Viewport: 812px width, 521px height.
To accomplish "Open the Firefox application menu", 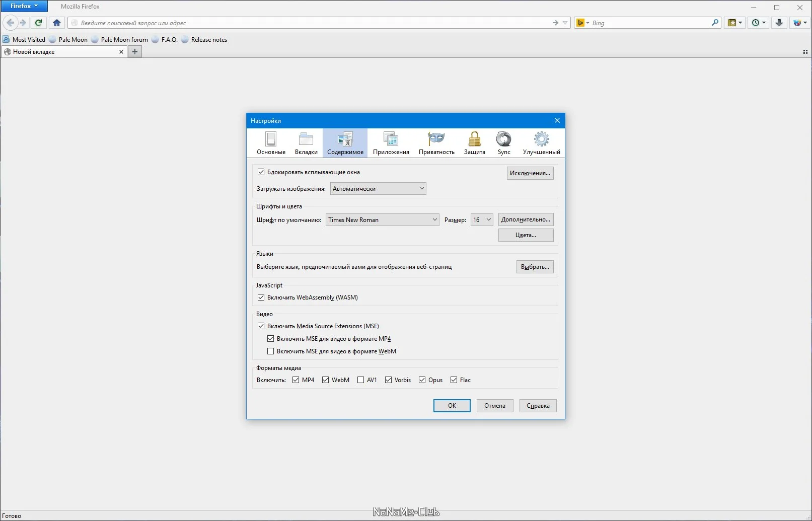I will (24, 6).
